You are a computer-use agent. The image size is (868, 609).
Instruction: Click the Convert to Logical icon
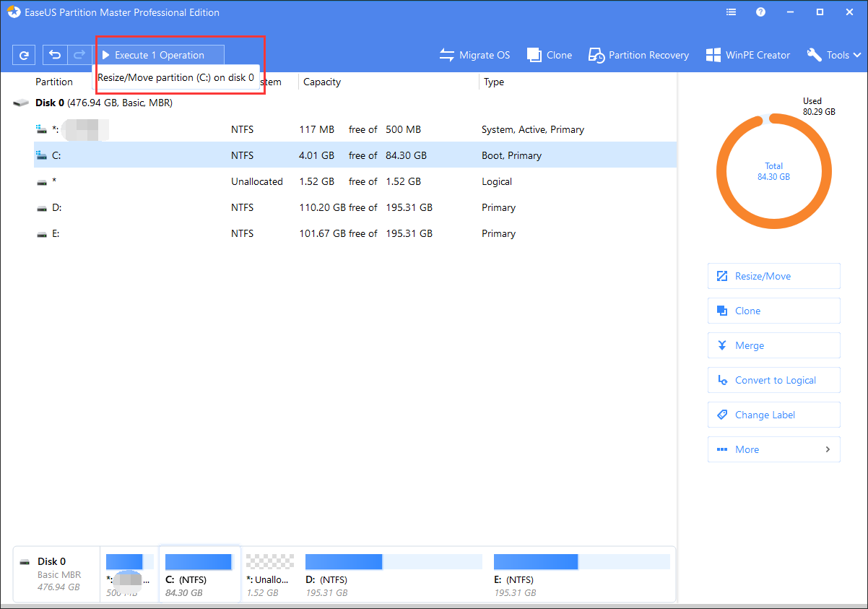721,380
